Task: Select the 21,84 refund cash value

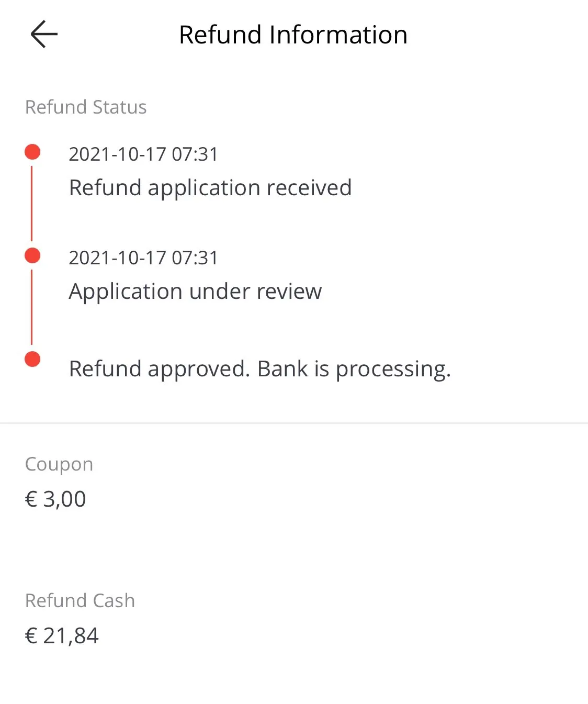Action: click(71, 636)
